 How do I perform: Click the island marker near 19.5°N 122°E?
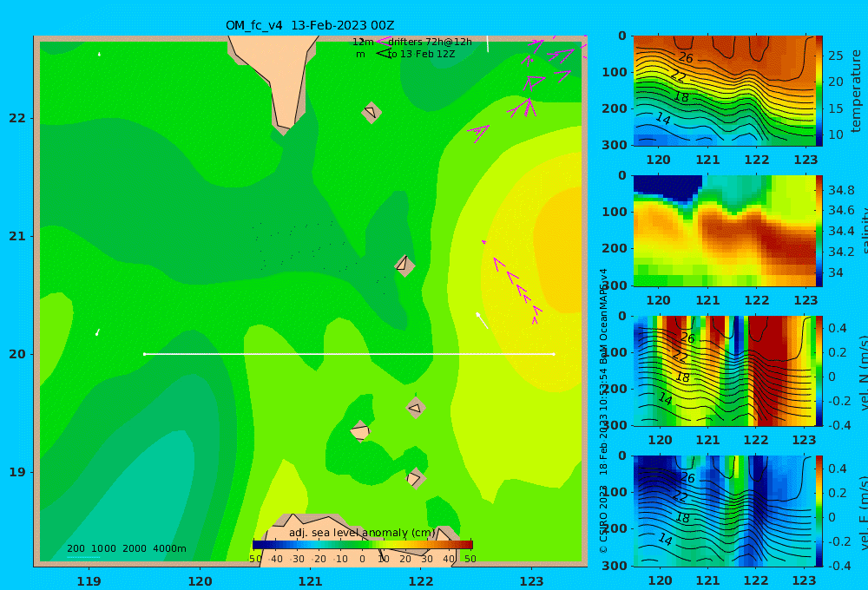click(416, 409)
